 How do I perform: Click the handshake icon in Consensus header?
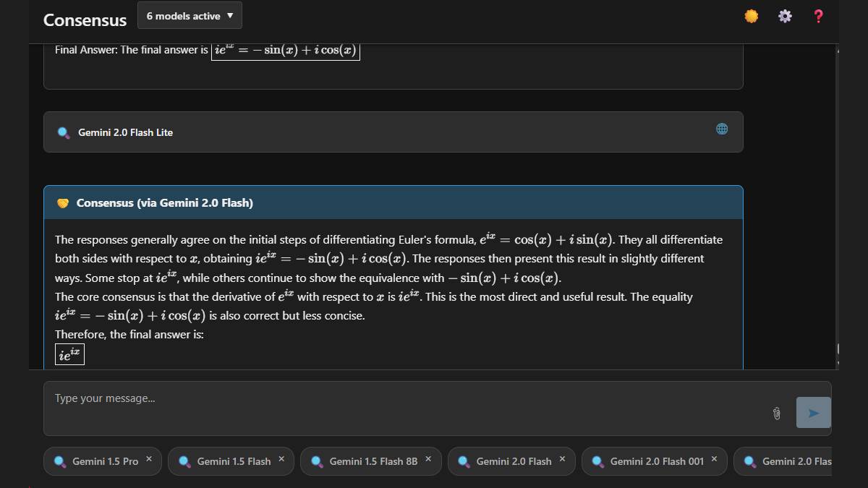pos(63,203)
